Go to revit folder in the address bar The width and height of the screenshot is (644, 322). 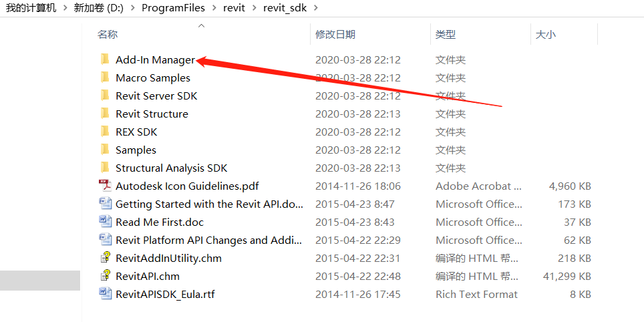click(234, 8)
